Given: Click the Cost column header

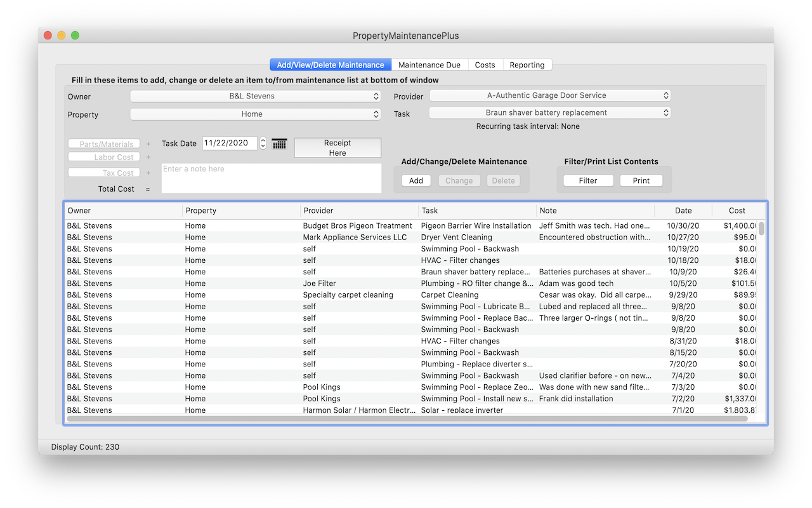Looking at the screenshot, I should (x=737, y=211).
